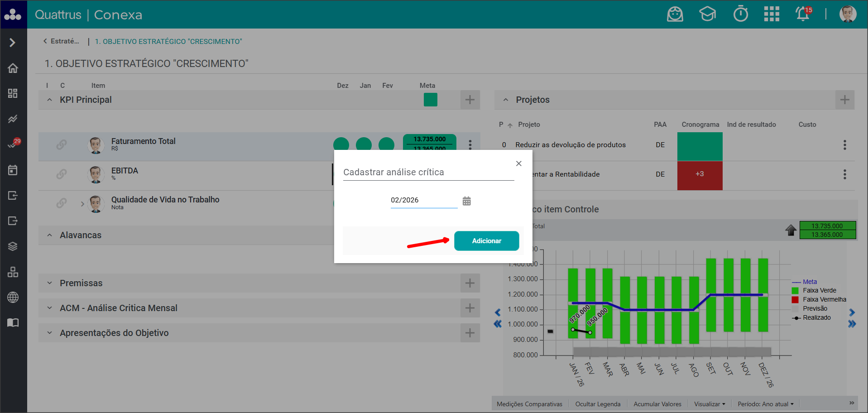Open the graduation cap training icon
Image resolution: width=868 pixels, height=413 pixels.
click(x=707, y=14)
